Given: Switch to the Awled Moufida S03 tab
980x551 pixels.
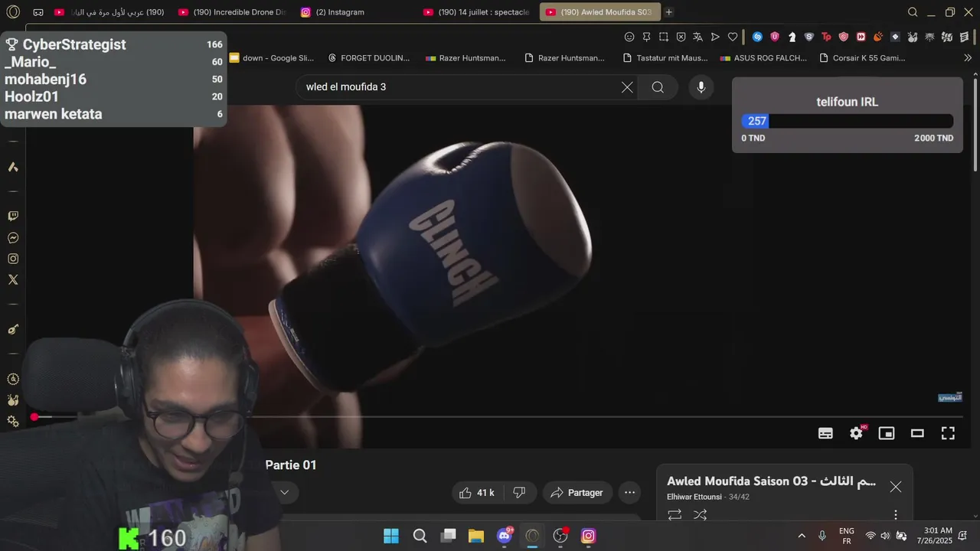Looking at the screenshot, I should (599, 12).
